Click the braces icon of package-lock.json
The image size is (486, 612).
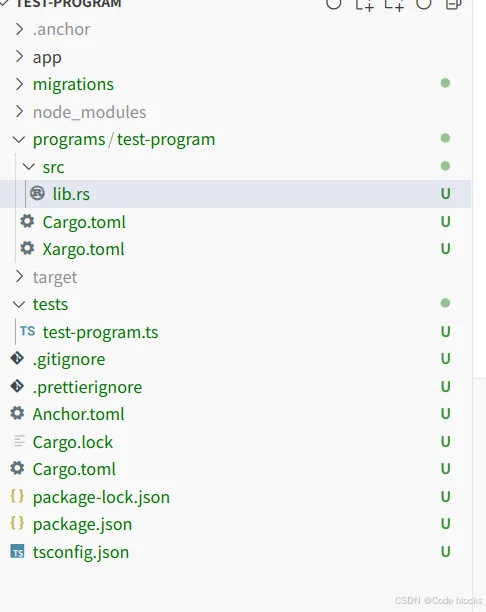17,496
